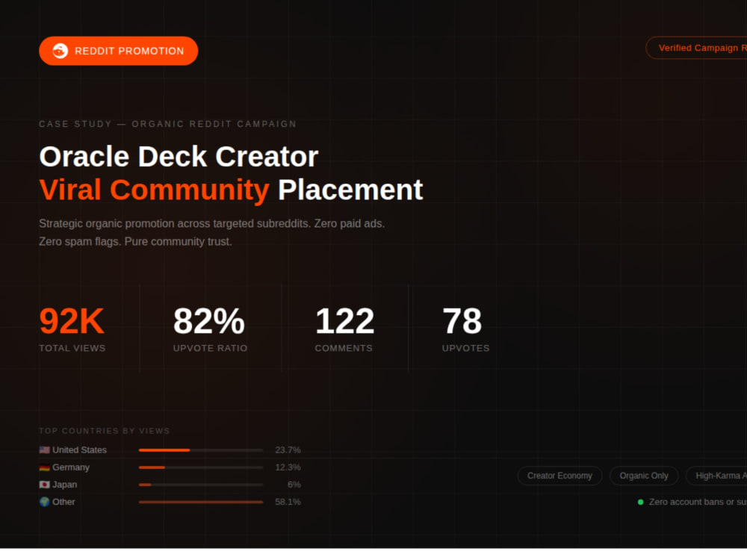Click the TOTAL VIEWS label
Viewport: 747px width, 560px height.
tap(72, 348)
